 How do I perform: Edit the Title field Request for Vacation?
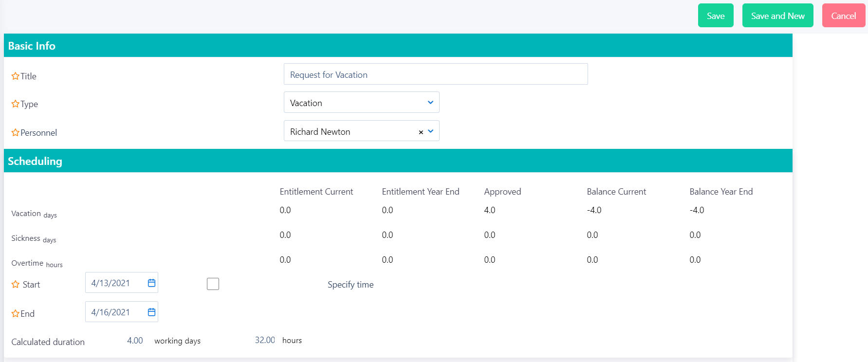coord(436,74)
